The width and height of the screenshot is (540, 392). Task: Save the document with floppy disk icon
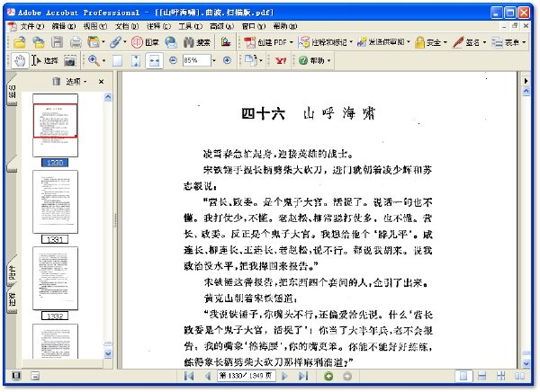[57, 42]
